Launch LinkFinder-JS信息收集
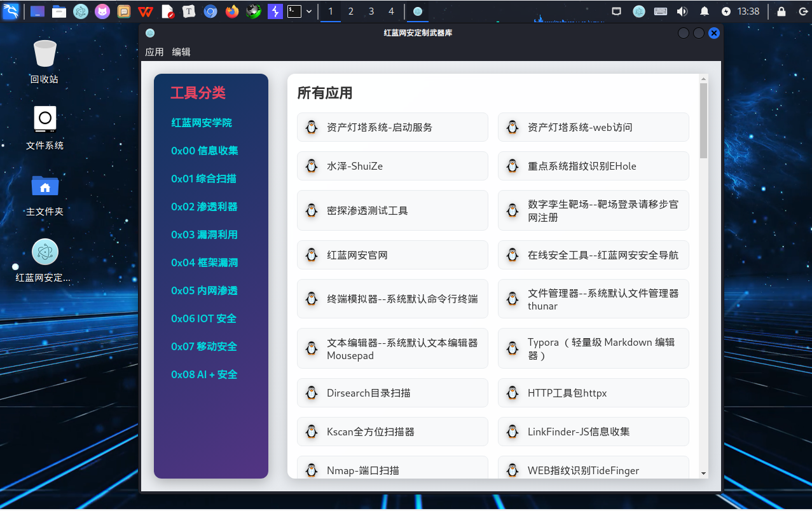The height and width of the screenshot is (511, 812). point(593,432)
